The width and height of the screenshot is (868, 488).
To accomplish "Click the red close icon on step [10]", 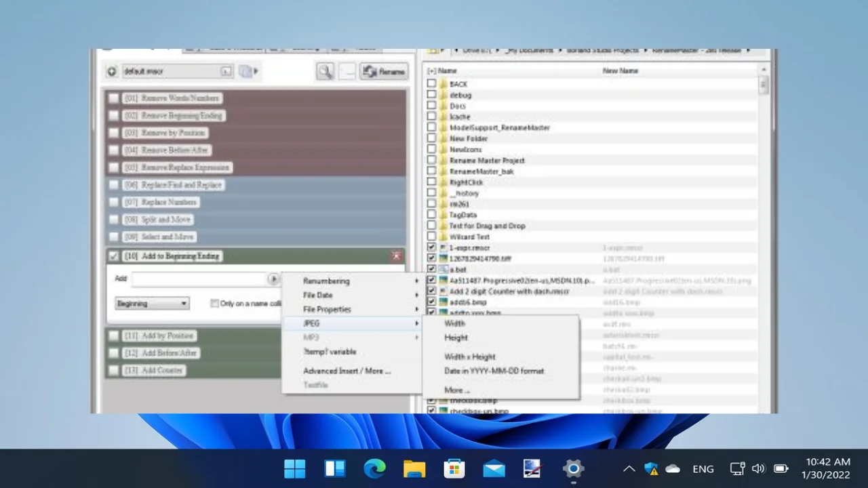I will [x=396, y=256].
